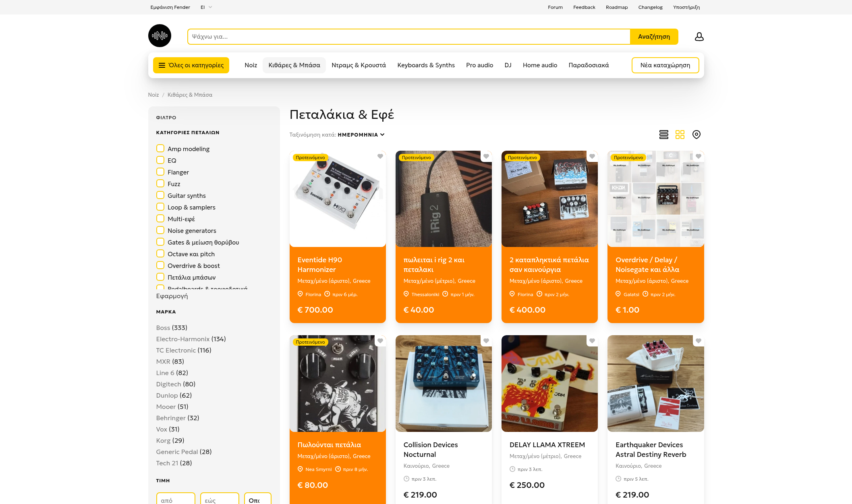
Task: Favorite the Earthquaker Devices Astral Destiny listing
Action: pyautogui.click(x=698, y=341)
